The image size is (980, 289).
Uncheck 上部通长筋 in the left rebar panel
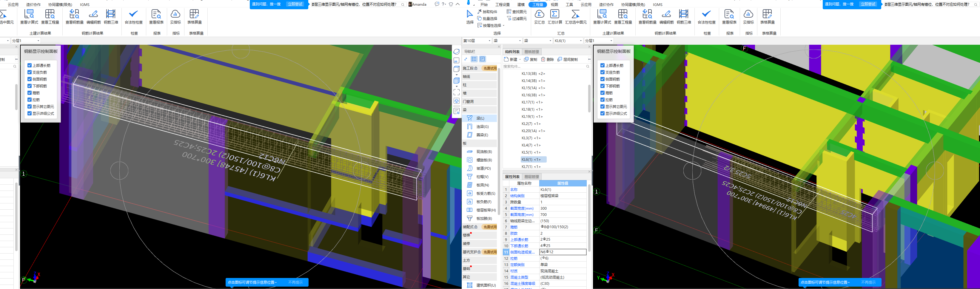[x=29, y=65]
